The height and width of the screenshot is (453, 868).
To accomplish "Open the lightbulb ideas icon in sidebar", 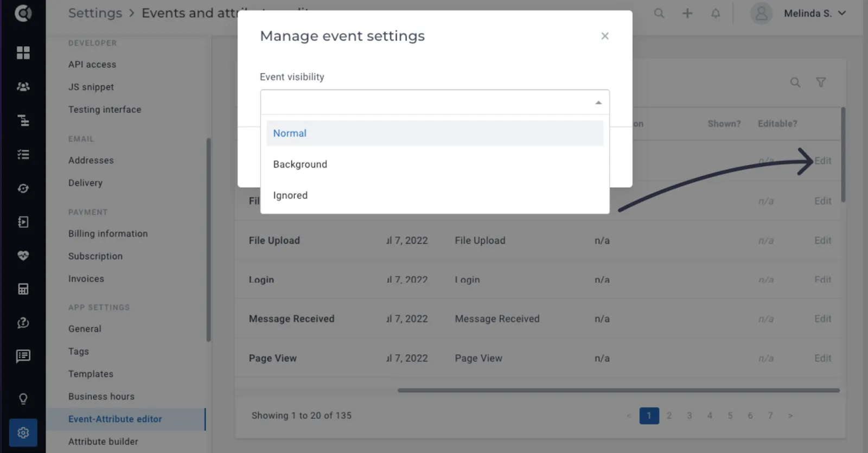I will point(23,399).
